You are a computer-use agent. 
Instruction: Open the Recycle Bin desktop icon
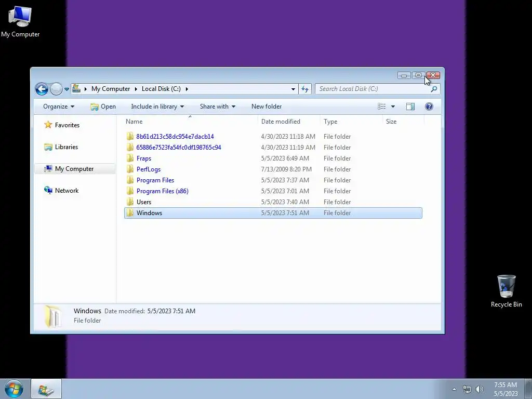pos(506,291)
